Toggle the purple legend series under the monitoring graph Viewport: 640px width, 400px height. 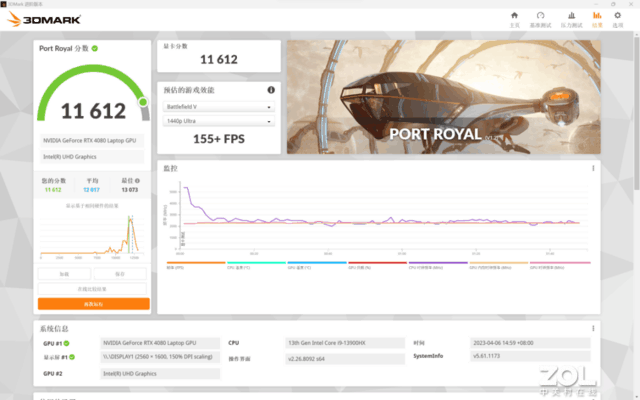coord(437,264)
